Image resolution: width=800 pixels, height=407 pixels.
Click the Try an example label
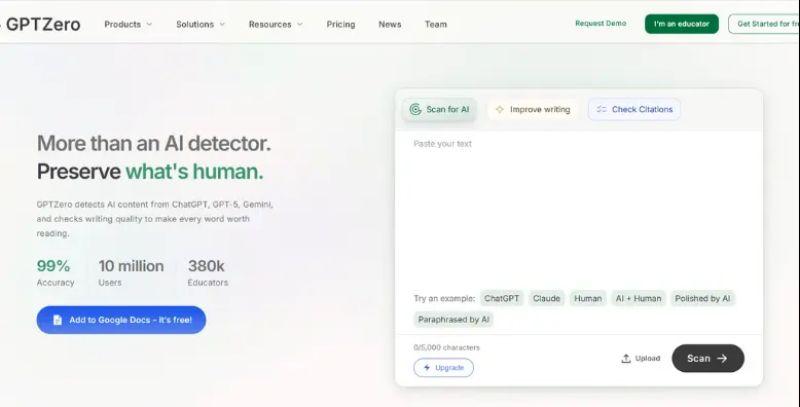click(444, 298)
